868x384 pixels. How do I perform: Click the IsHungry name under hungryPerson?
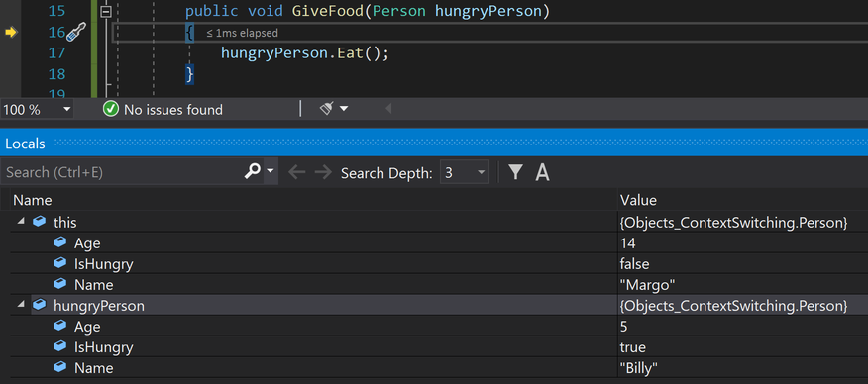(x=103, y=347)
